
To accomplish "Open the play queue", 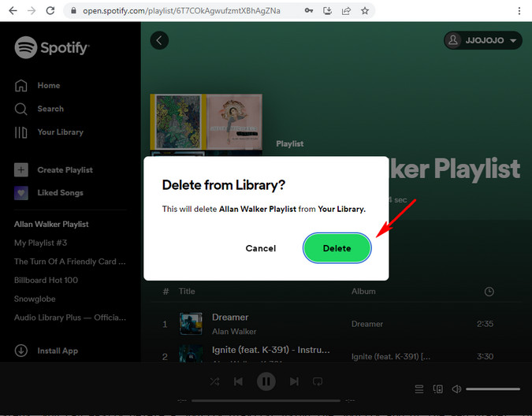I will tap(419, 389).
